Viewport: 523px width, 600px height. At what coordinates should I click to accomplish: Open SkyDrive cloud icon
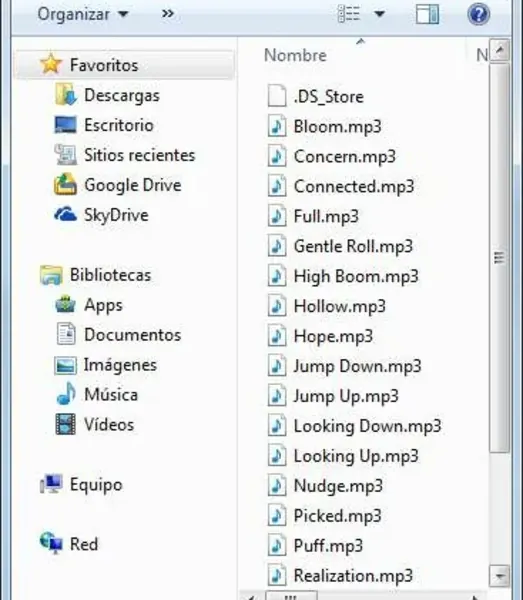[65, 214]
